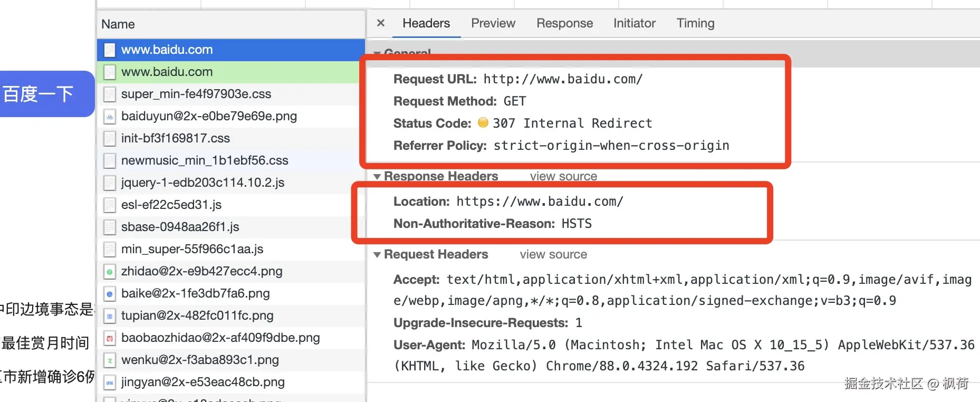
Task: Click the baiduyun@2x png image icon
Action: (x=110, y=117)
